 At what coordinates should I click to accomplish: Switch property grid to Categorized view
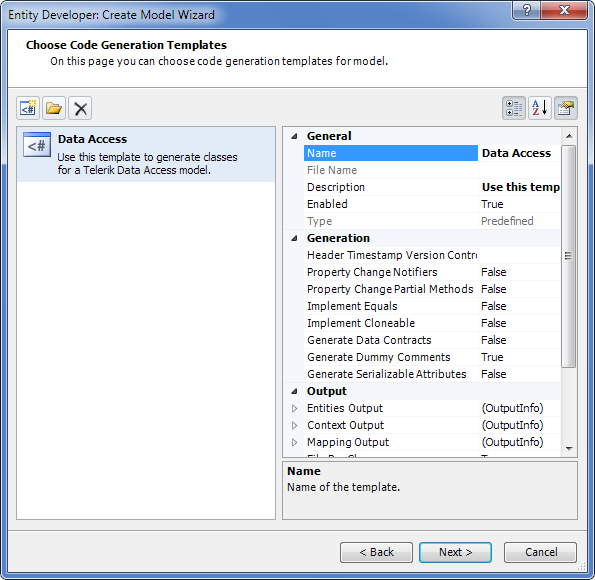click(514, 108)
